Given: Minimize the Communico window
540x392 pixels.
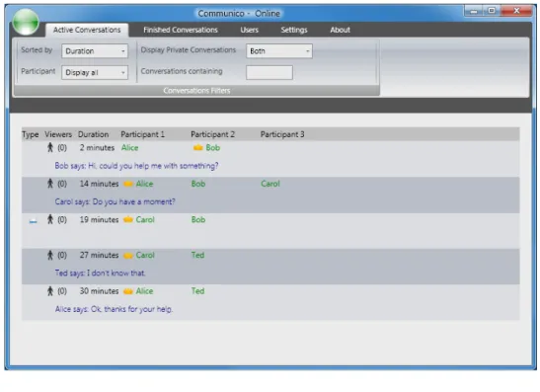Looking at the screenshot, I should 474,11.
